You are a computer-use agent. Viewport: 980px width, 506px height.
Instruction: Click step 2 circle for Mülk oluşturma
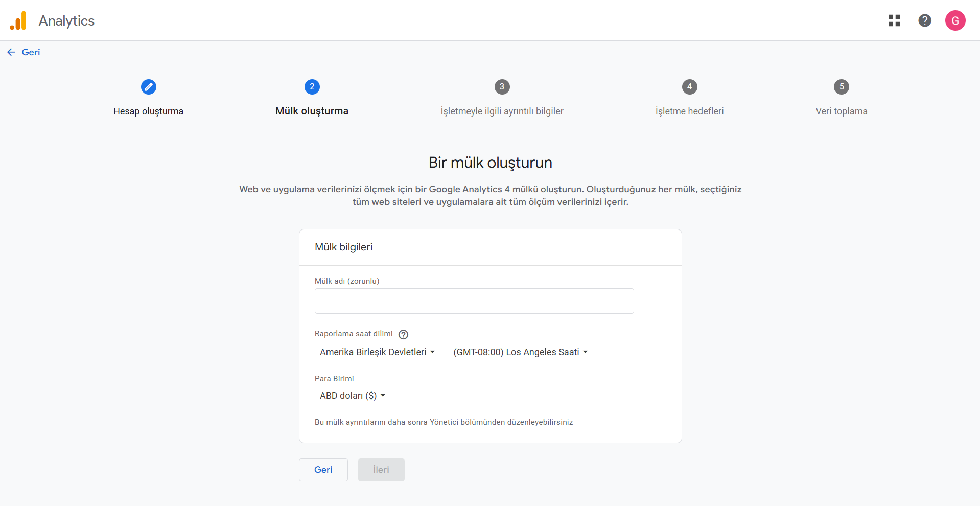[312, 87]
